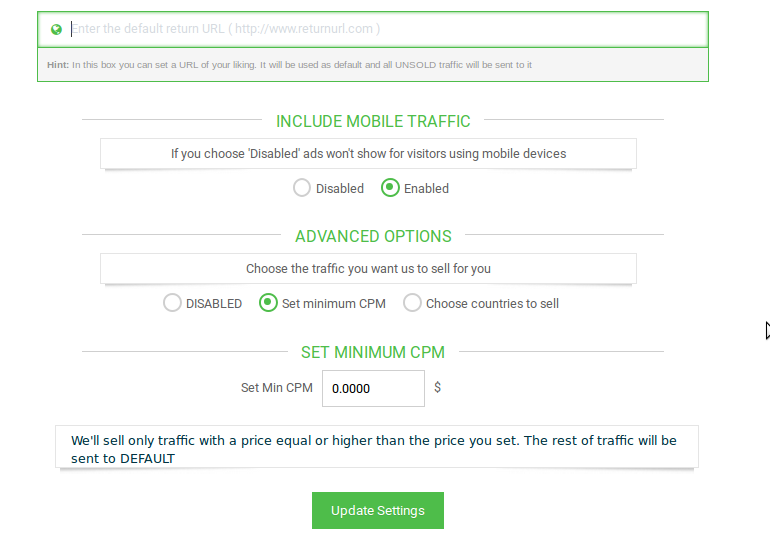The height and width of the screenshot is (550, 770).
Task: Click the globe icon in the URL field
Action: coord(56,29)
